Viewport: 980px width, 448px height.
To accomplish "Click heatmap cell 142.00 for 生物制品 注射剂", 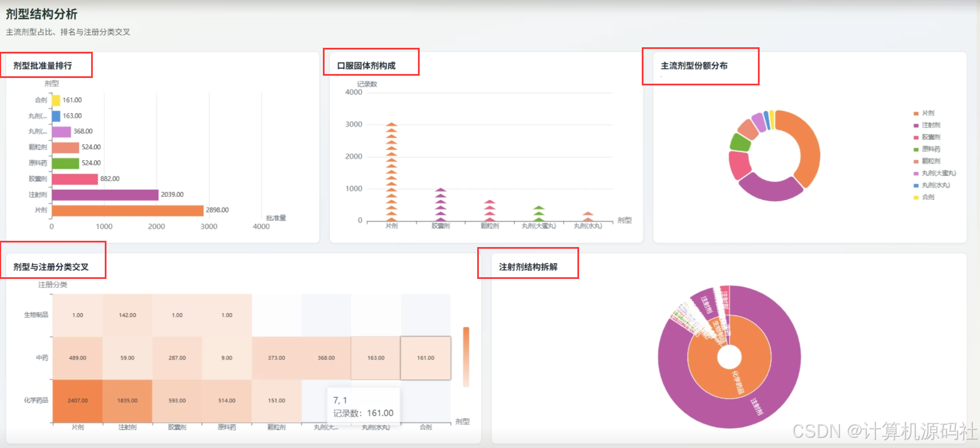I will coord(128,315).
